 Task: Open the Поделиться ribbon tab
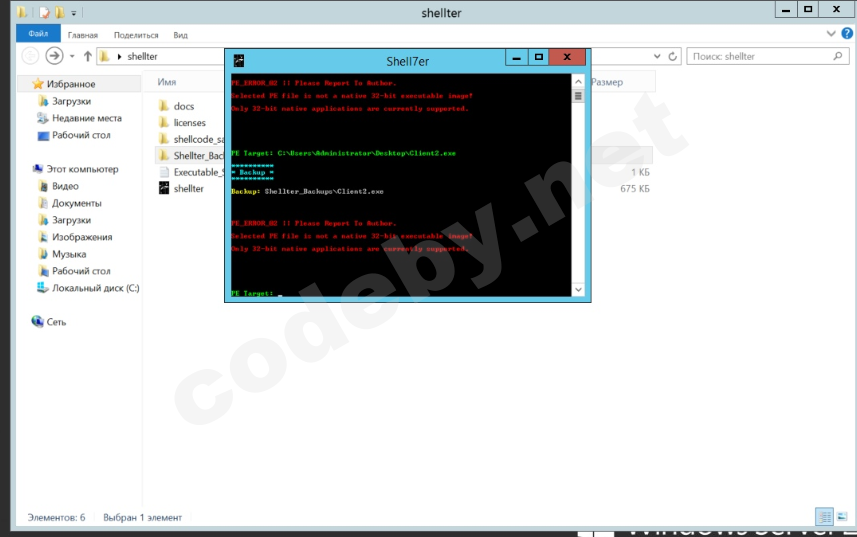click(136, 35)
